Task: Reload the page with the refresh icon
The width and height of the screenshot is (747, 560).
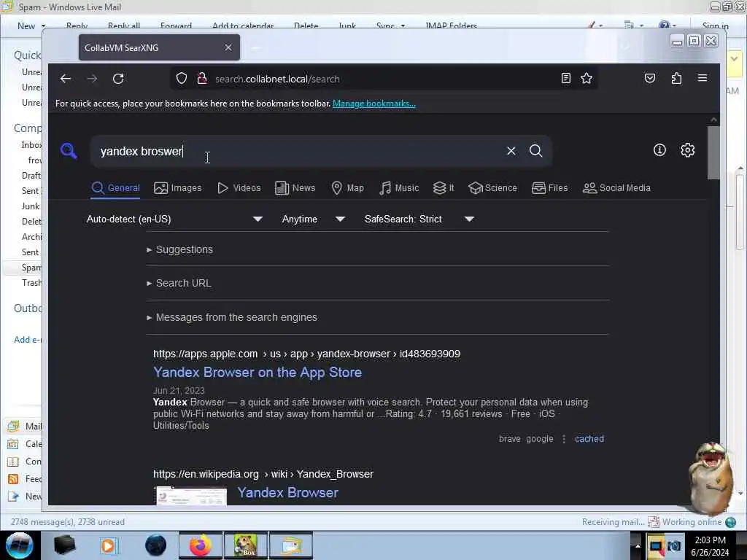Action: pos(118,79)
